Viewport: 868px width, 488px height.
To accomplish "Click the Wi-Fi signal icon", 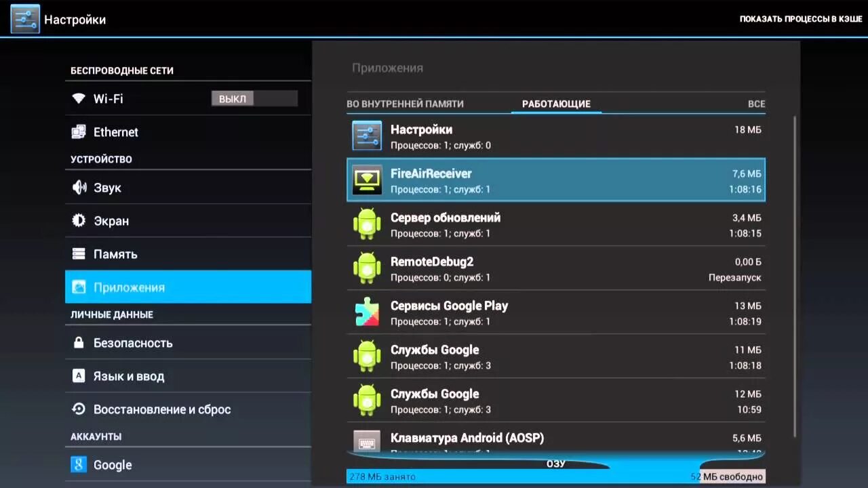I will tap(79, 99).
